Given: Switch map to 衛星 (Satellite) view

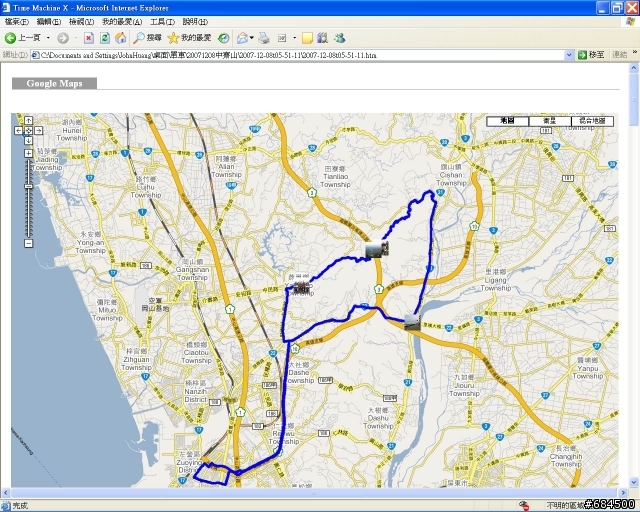Looking at the screenshot, I should coord(550,121).
